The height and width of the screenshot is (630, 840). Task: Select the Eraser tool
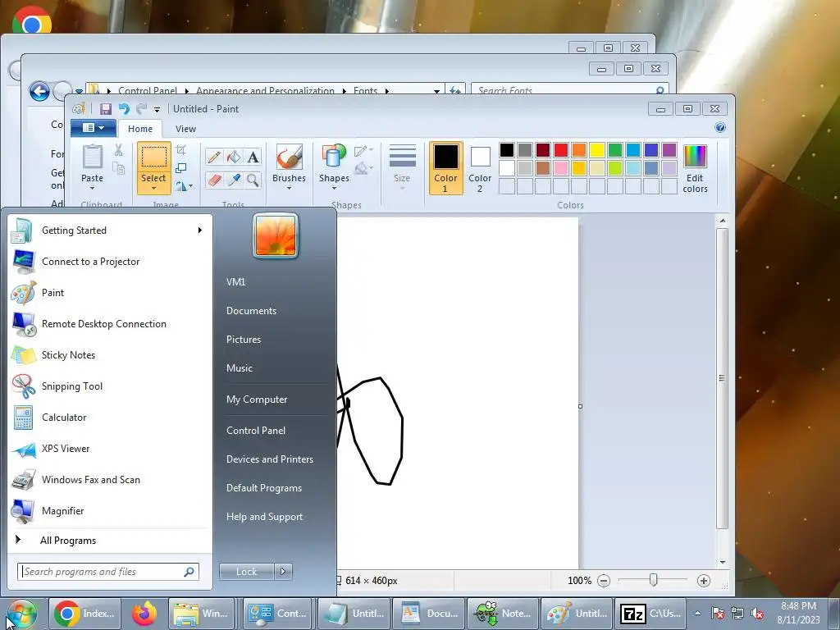click(214, 180)
